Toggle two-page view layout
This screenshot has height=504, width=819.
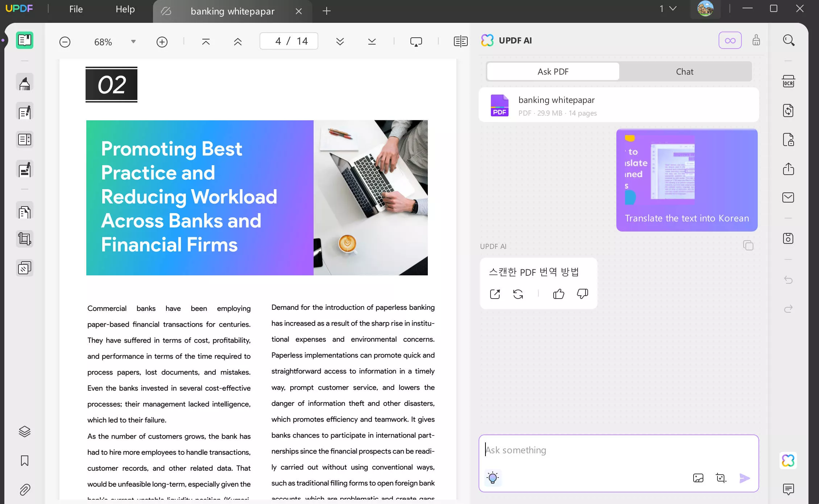[461, 41]
